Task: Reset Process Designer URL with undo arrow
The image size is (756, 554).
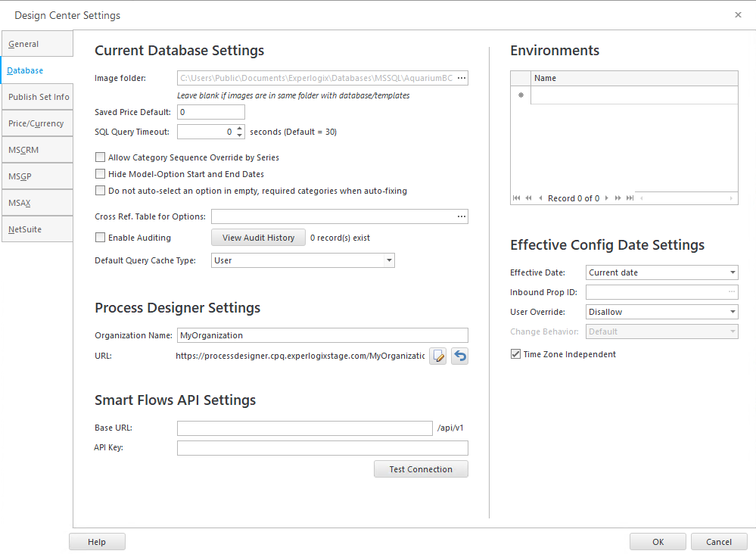Action: [460, 356]
